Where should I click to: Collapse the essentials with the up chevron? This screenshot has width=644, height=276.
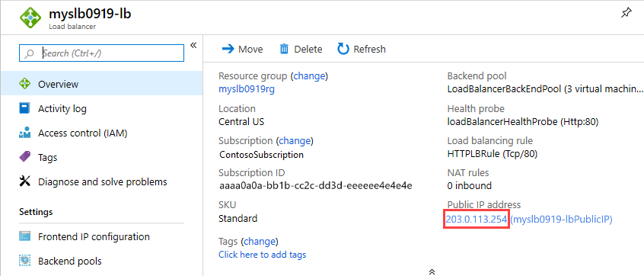click(432, 271)
